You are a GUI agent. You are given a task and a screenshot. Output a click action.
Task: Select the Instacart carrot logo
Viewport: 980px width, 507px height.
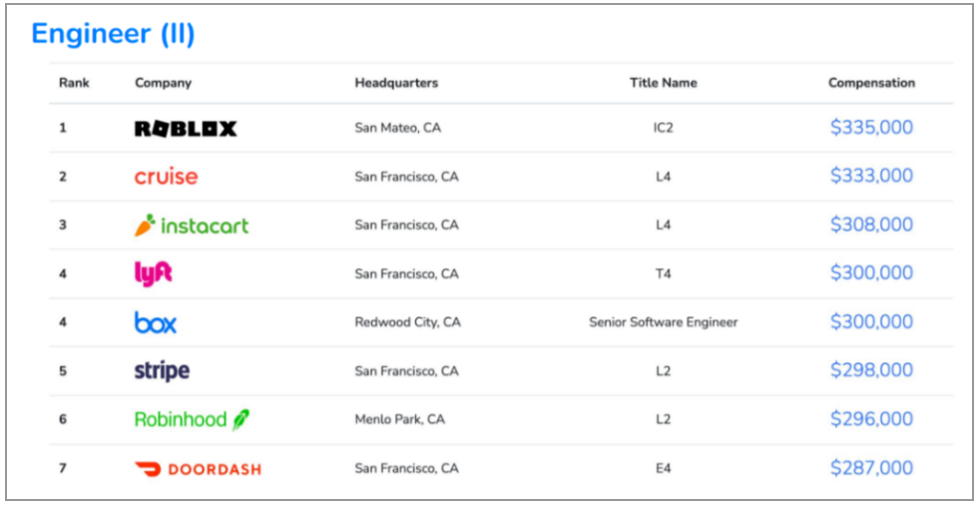(x=192, y=225)
